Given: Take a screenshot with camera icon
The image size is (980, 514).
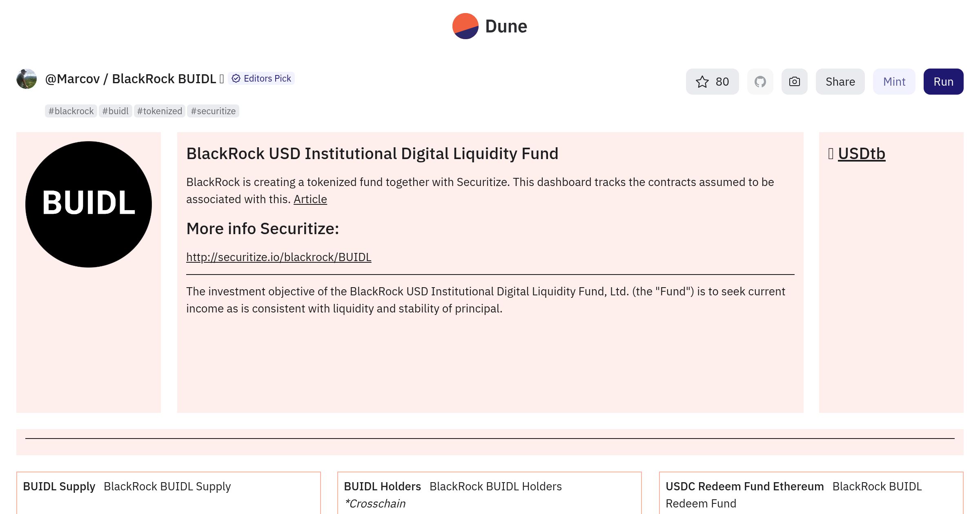Looking at the screenshot, I should [794, 82].
